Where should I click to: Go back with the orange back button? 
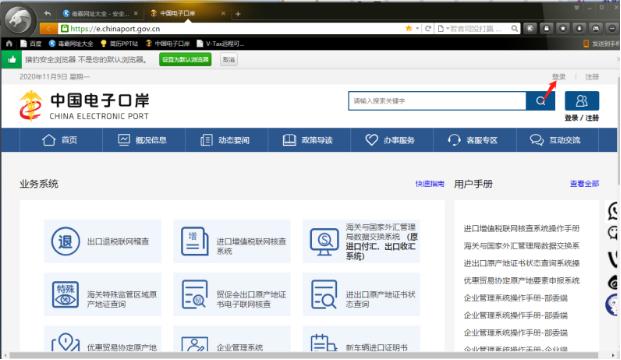tap(48, 29)
